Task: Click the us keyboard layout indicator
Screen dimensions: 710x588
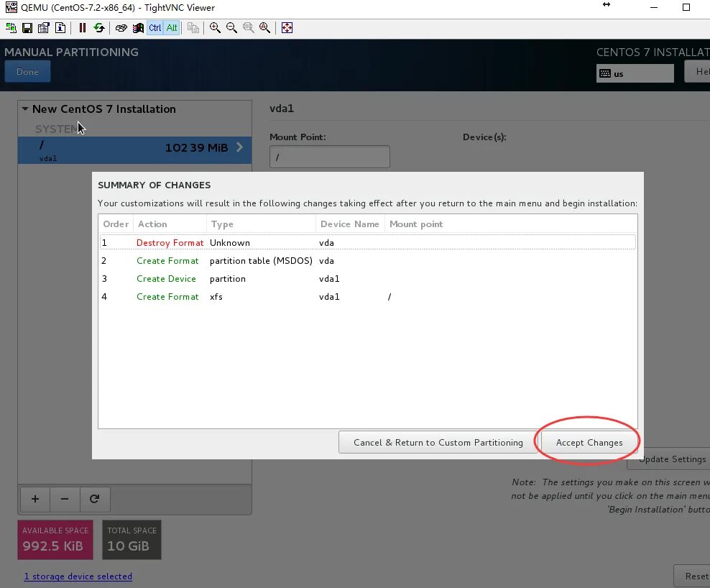Action: point(635,73)
